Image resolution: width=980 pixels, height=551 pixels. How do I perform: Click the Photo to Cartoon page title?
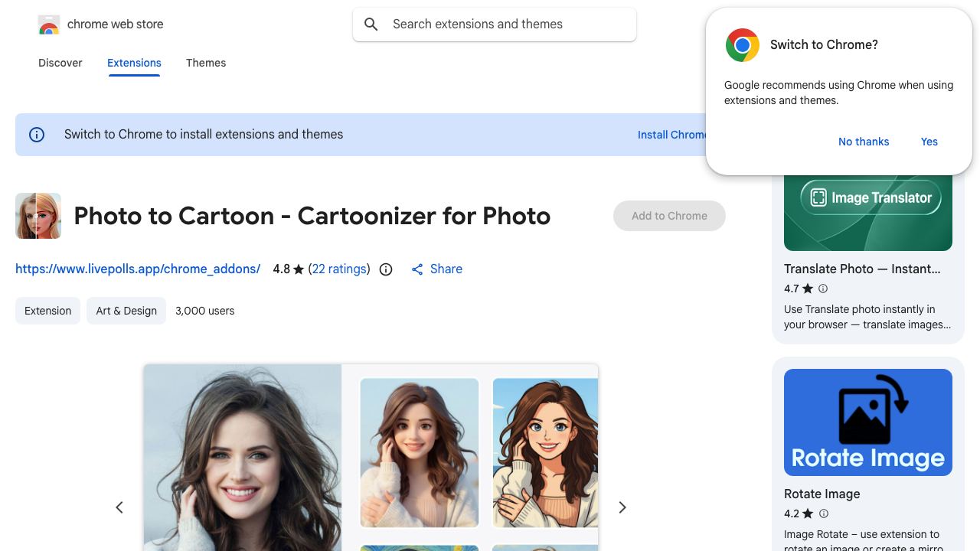coord(312,216)
